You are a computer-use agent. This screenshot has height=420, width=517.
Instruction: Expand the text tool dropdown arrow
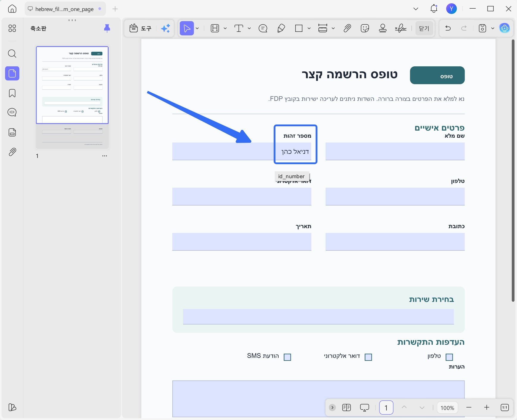click(x=249, y=28)
